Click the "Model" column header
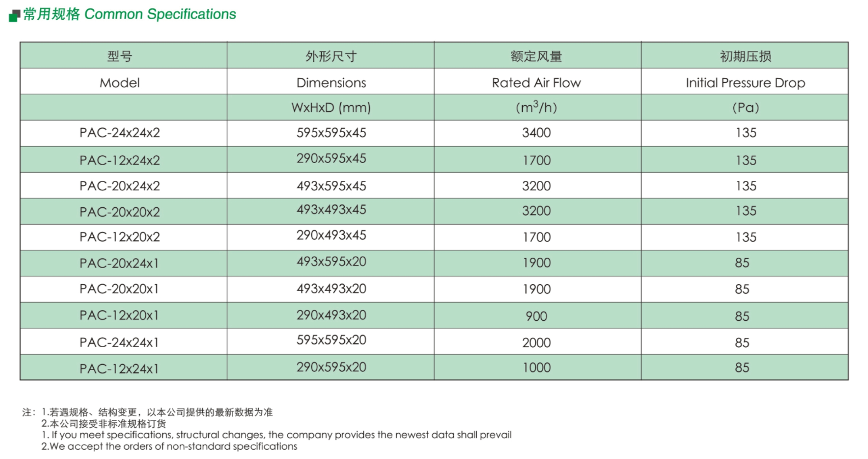The width and height of the screenshot is (868, 459). (119, 83)
